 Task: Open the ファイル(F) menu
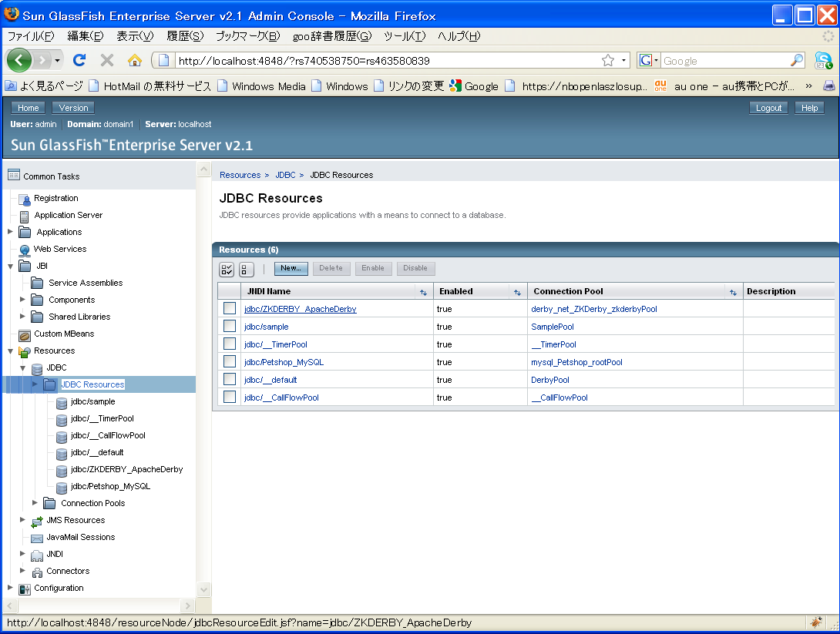pyautogui.click(x=31, y=36)
